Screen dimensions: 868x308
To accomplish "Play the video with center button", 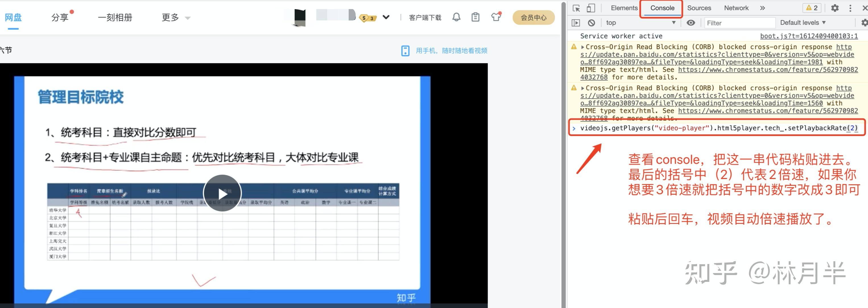I will (x=222, y=193).
